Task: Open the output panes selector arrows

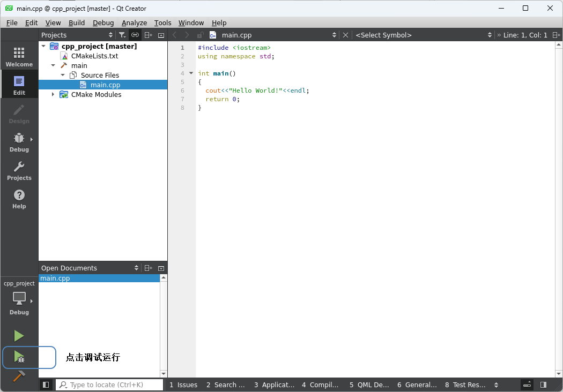Action: [496, 385]
